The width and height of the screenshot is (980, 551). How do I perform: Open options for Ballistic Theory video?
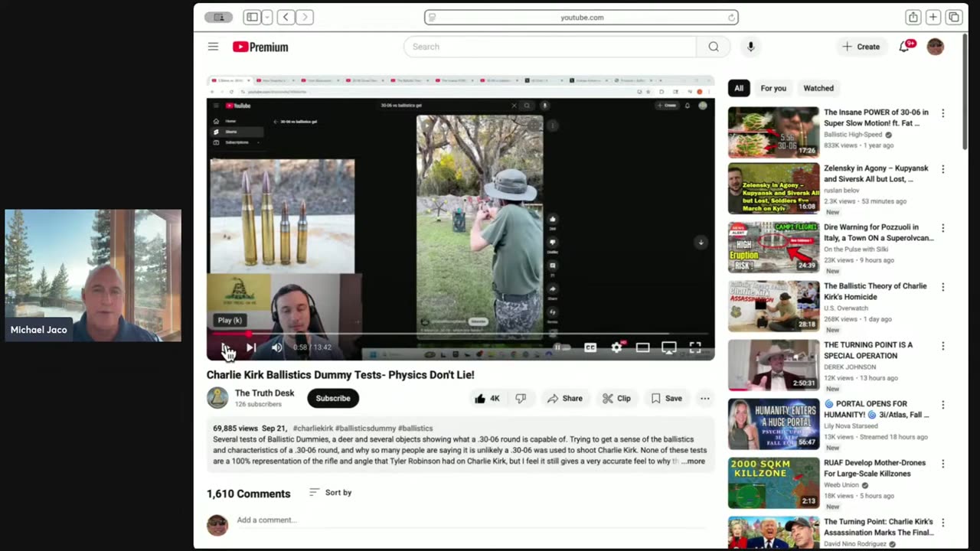point(942,287)
